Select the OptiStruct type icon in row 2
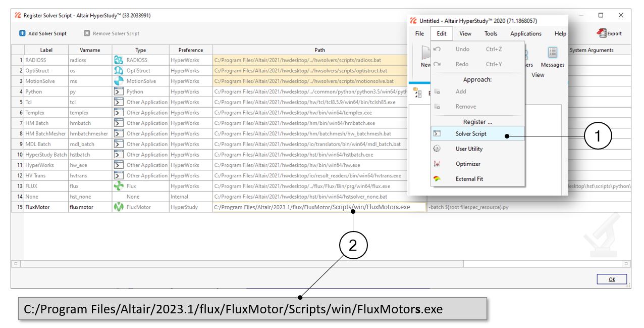 (x=119, y=71)
